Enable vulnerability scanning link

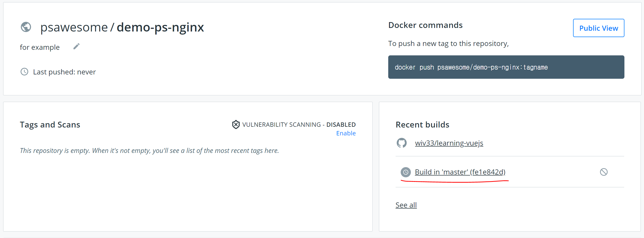tap(346, 133)
